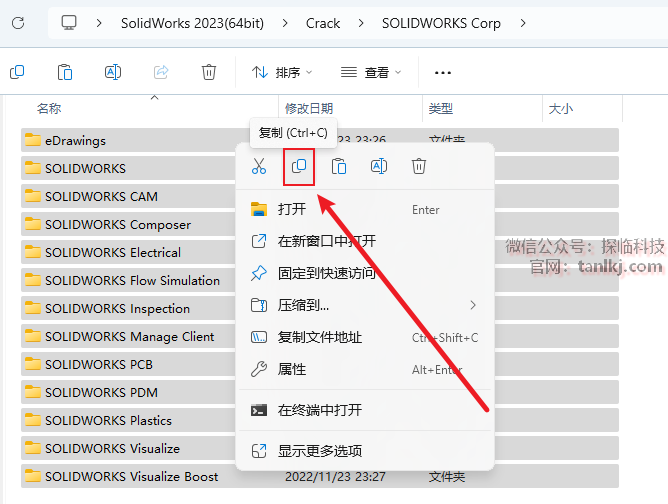Open the 查看 view dropdown
This screenshot has height=504, width=668.
tap(371, 72)
